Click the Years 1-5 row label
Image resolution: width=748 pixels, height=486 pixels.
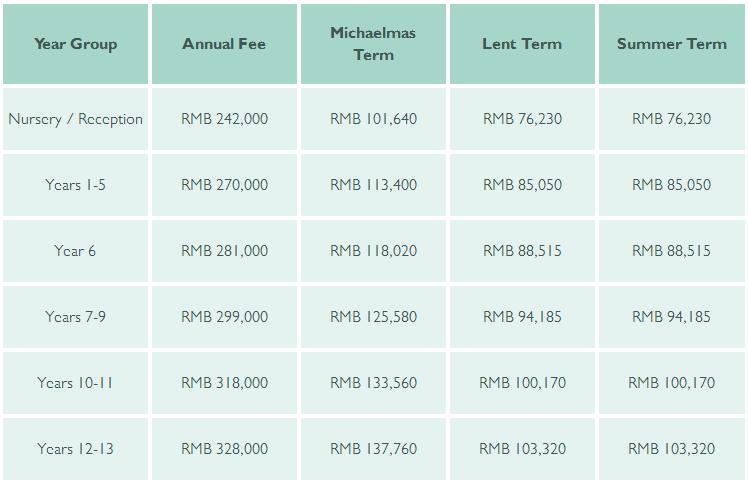pos(75,185)
